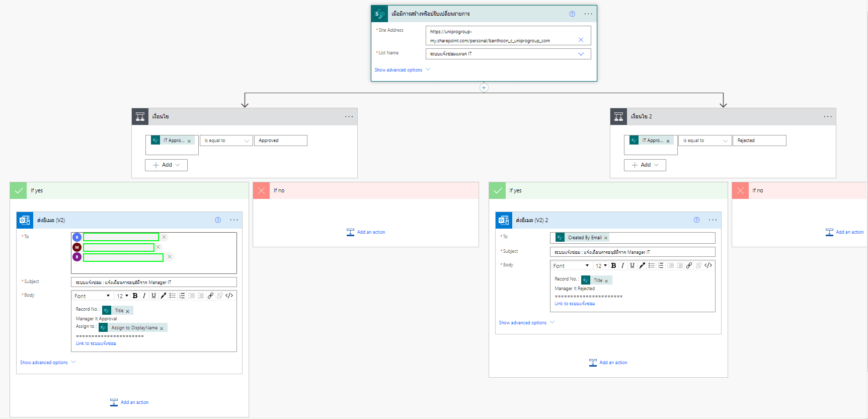The height and width of the screenshot is (419, 868).
Task: Remove Assign to DisplayName token from body
Action: click(162, 328)
